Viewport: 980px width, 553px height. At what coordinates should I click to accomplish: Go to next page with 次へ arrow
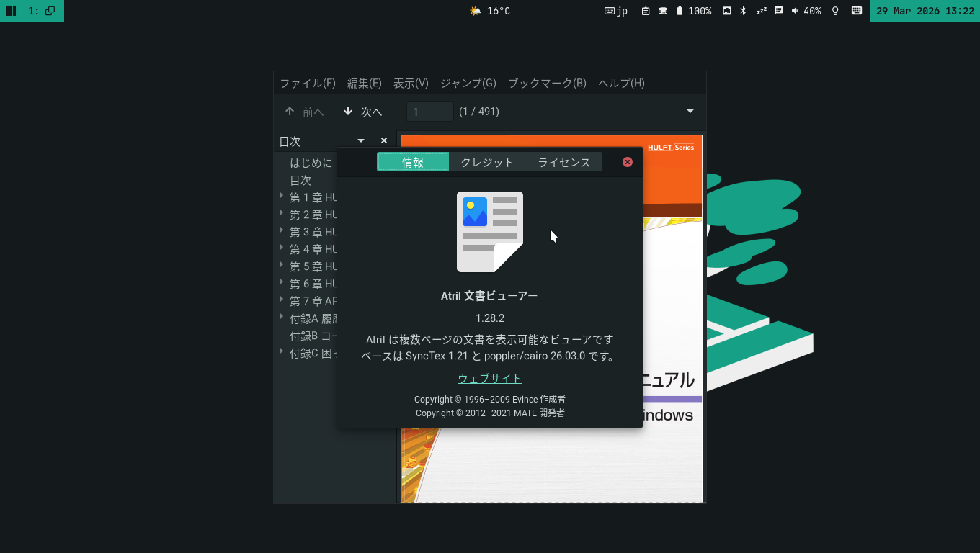click(x=362, y=112)
